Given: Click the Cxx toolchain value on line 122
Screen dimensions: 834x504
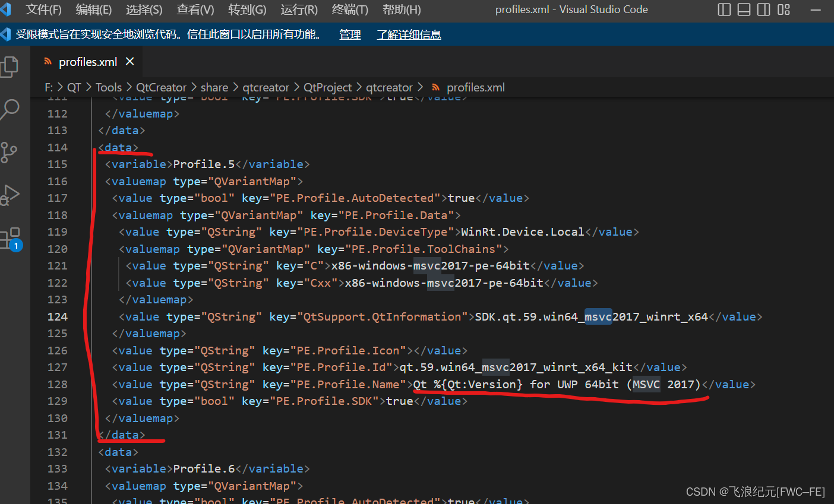Looking at the screenshot, I should 444,283.
